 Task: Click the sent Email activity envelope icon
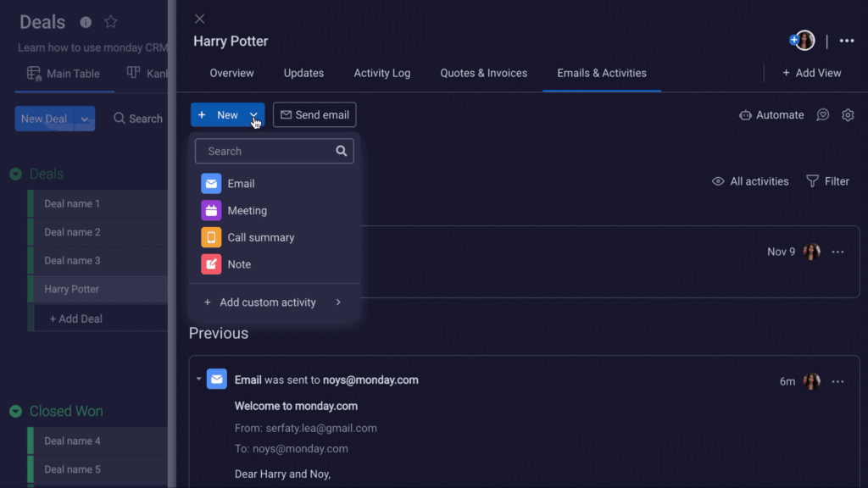[x=216, y=380]
